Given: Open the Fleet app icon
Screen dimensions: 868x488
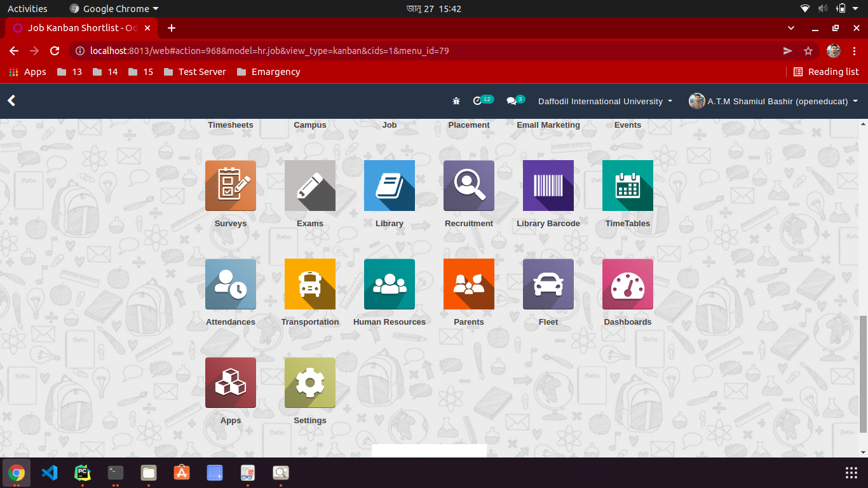Looking at the screenshot, I should tap(548, 284).
